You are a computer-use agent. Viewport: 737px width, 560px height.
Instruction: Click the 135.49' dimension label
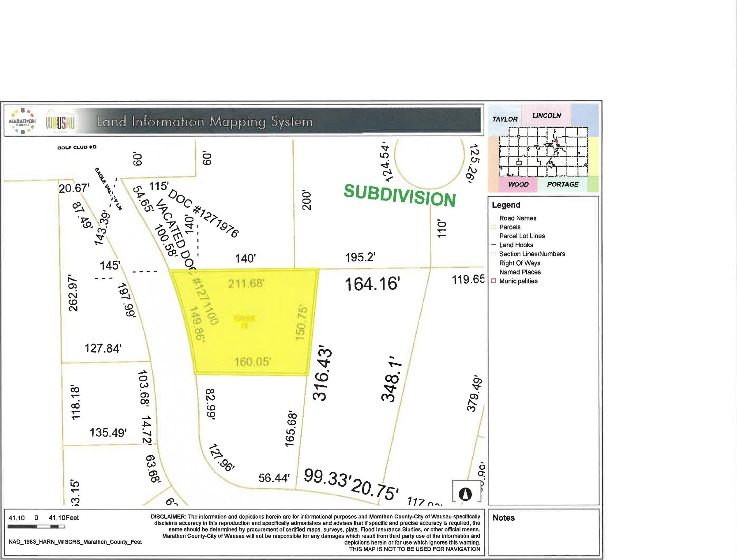(108, 433)
